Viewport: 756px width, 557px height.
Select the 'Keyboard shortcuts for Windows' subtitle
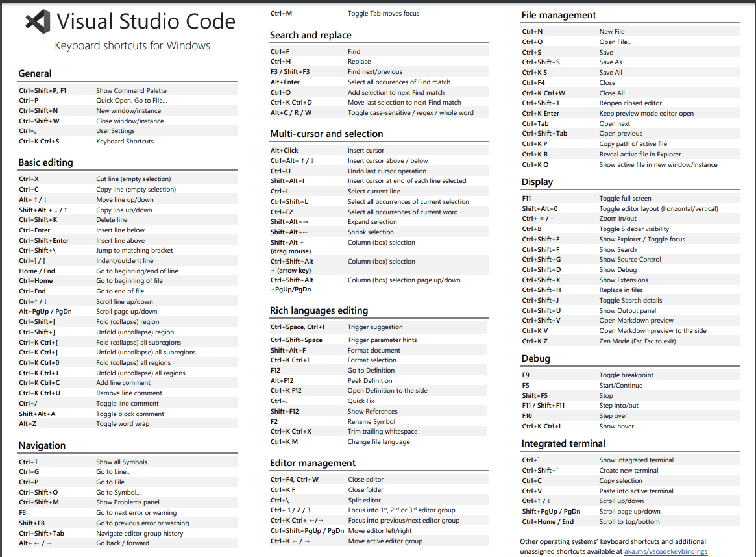pyautogui.click(x=132, y=46)
